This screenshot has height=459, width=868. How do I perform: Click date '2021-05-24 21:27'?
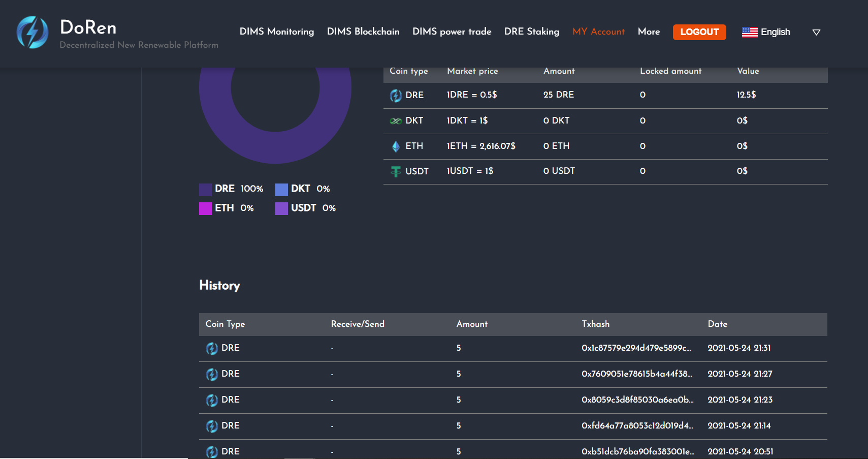[x=740, y=374]
